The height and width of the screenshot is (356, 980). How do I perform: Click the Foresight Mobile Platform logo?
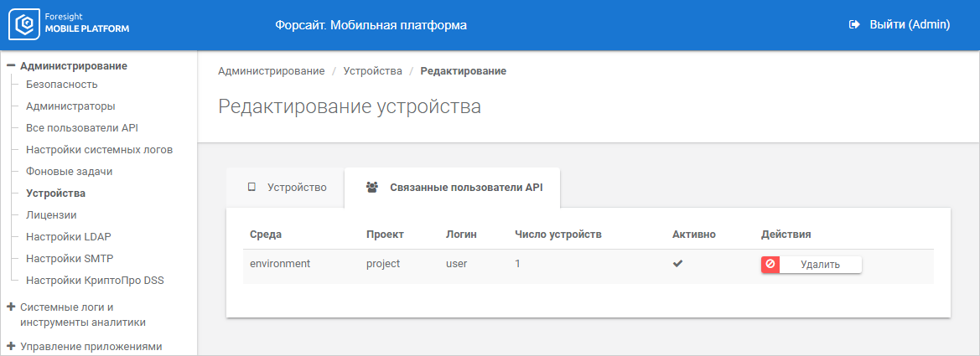pos(70,25)
